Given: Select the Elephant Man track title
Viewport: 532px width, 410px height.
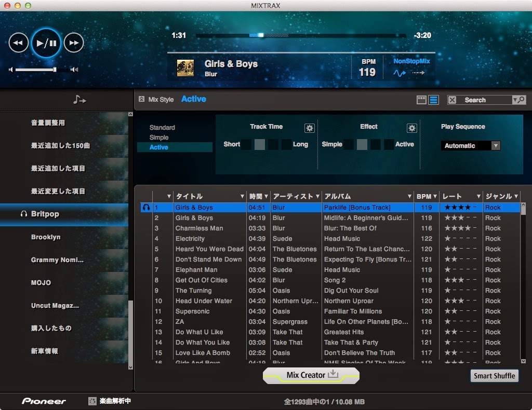Looking at the screenshot, I should click(x=196, y=270).
